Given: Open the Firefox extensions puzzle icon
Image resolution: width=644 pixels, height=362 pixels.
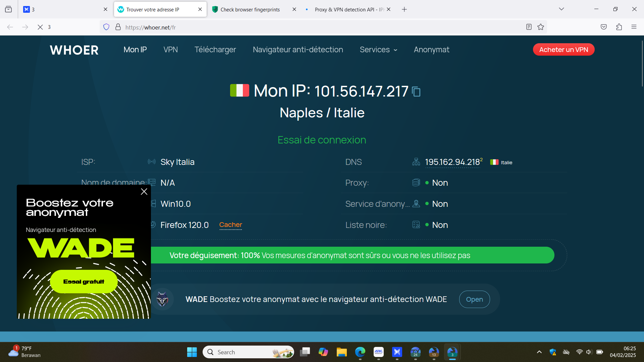Looking at the screenshot, I should coord(619,27).
